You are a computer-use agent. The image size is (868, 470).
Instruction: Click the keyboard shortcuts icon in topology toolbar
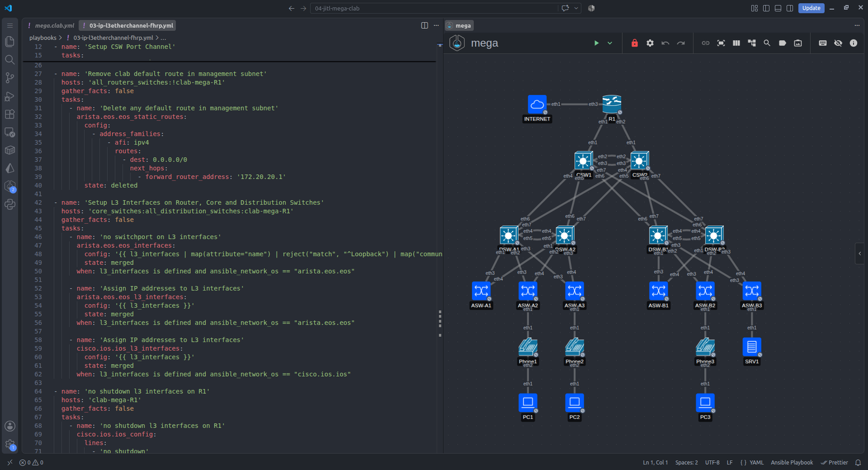(822, 43)
